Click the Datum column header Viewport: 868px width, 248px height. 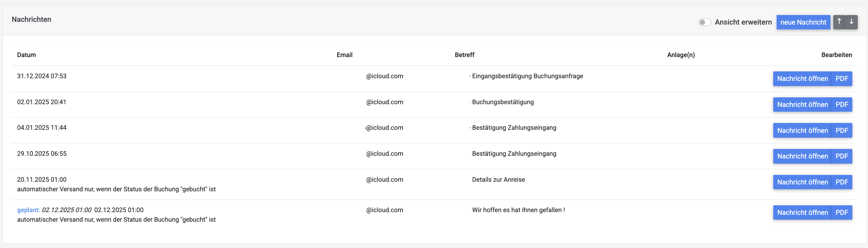(x=26, y=55)
